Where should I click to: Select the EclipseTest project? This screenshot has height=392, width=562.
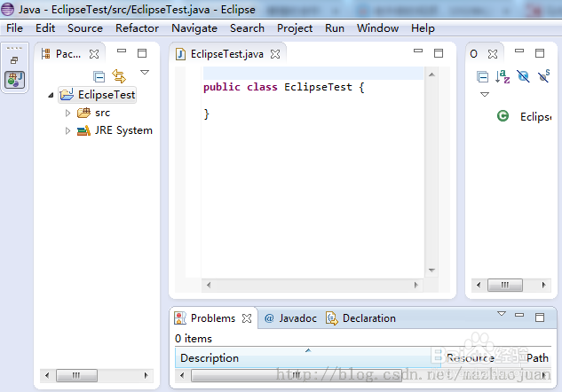[x=98, y=95]
